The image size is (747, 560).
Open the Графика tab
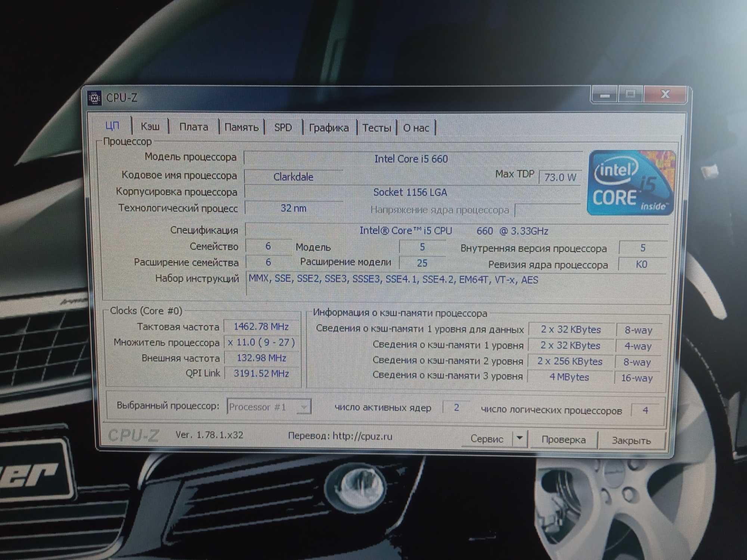tap(329, 128)
